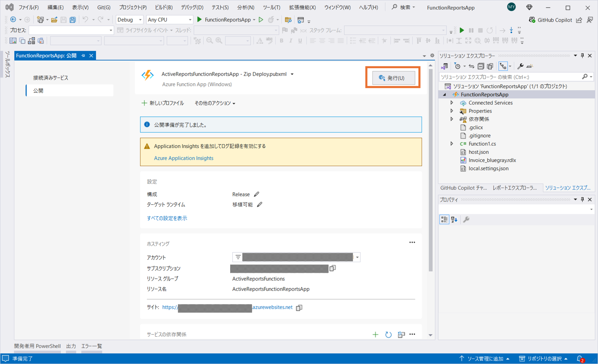Click the Navigate Backward arrow icon
Image resolution: width=598 pixels, height=364 pixels.
(13, 20)
